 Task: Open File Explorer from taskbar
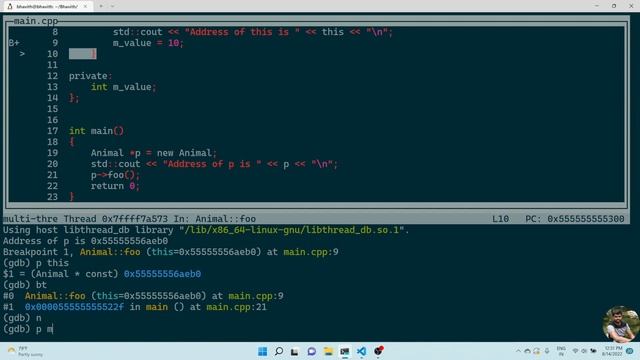328,351
